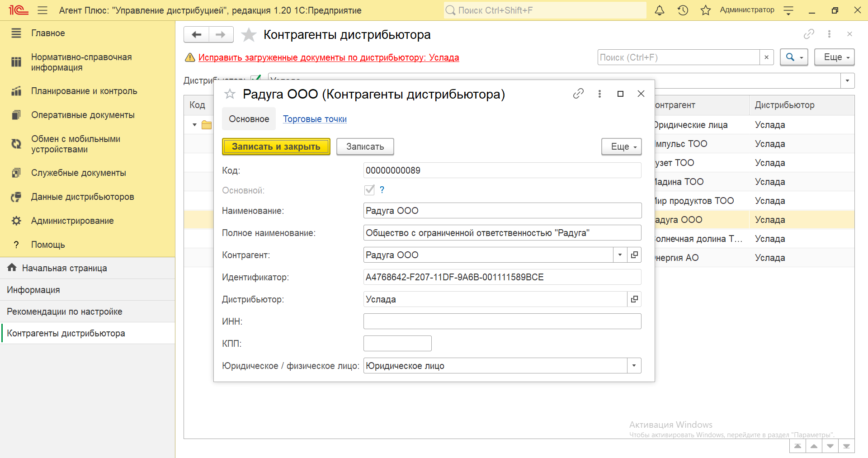Select the Основное tab in dialog

point(249,119)
